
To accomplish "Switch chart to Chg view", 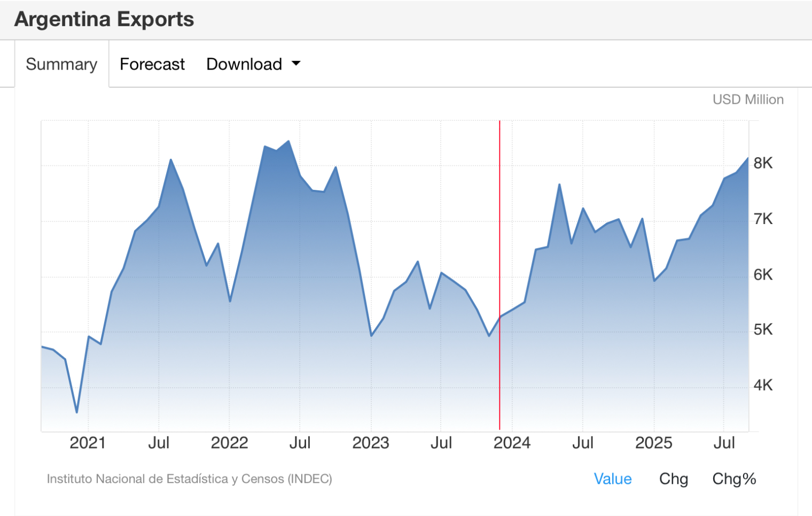I will coord(673,479).
